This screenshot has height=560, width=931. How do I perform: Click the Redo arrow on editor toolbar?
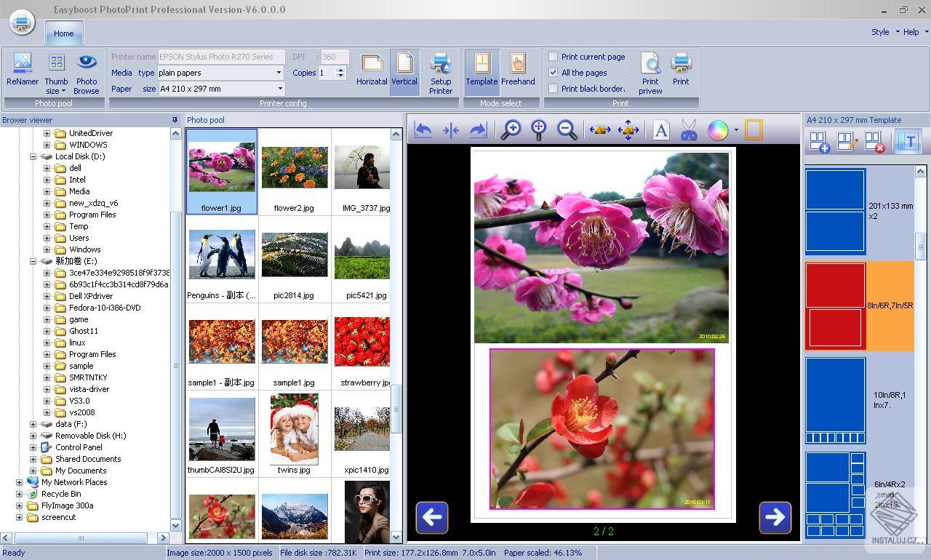(x=478, y=129)
